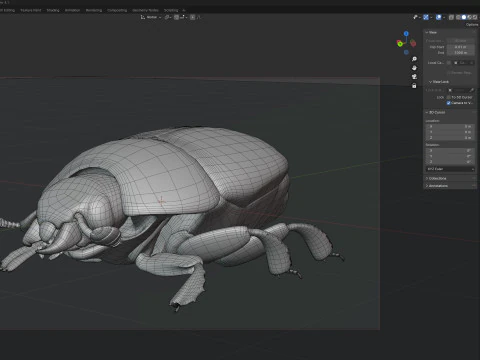Open the Options dropdown in header
This screenshot has height=360, width=480.
[x=472, y=25]
